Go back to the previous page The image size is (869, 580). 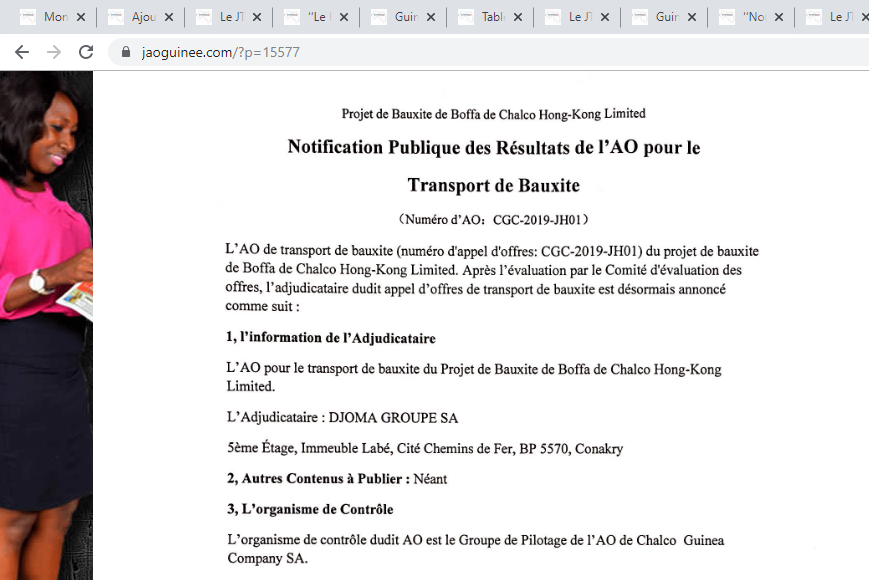pyautogui.click(x=22, y=52)
